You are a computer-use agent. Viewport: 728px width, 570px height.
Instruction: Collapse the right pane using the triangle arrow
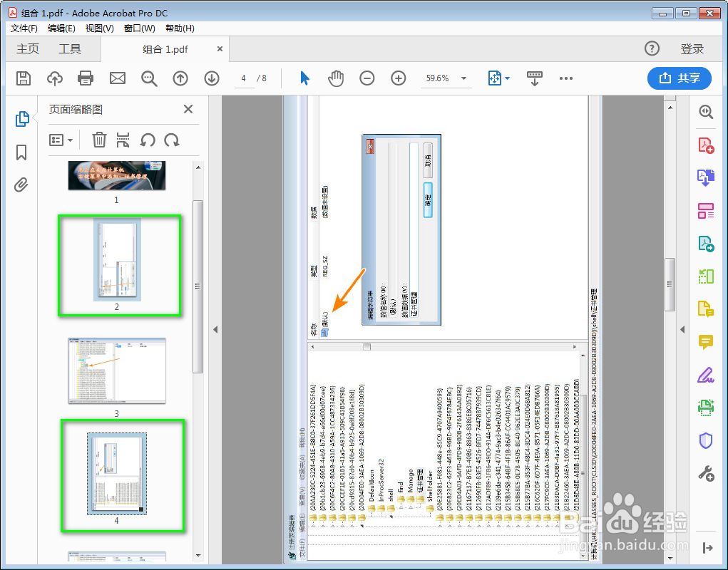click(x=682, y=329)
